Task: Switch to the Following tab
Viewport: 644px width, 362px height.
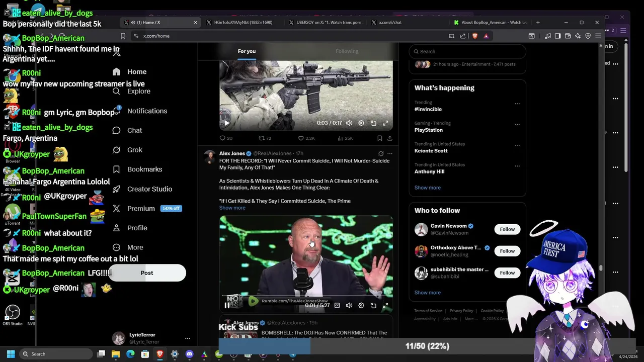Action: click(x=347, y=51)
